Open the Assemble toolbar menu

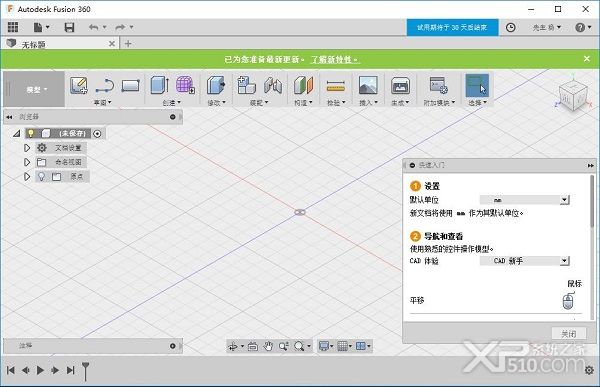click(259, 103)
